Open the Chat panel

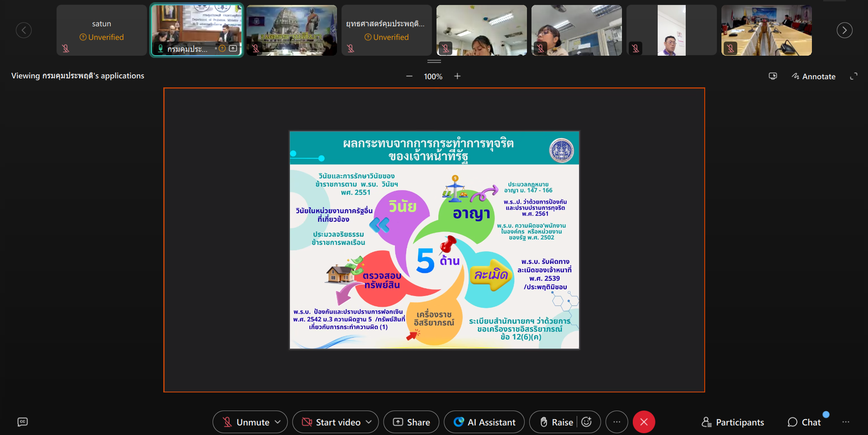click(804, 422)
